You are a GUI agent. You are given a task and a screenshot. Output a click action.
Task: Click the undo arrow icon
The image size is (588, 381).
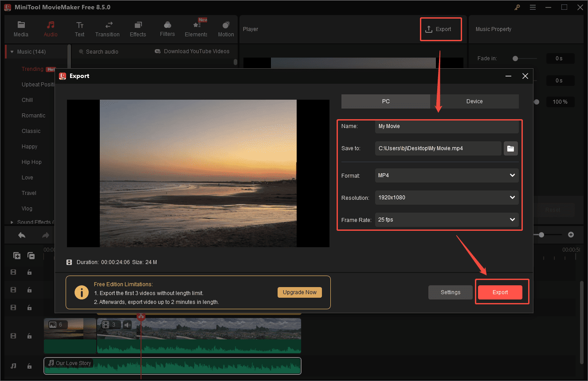(21, 234)
